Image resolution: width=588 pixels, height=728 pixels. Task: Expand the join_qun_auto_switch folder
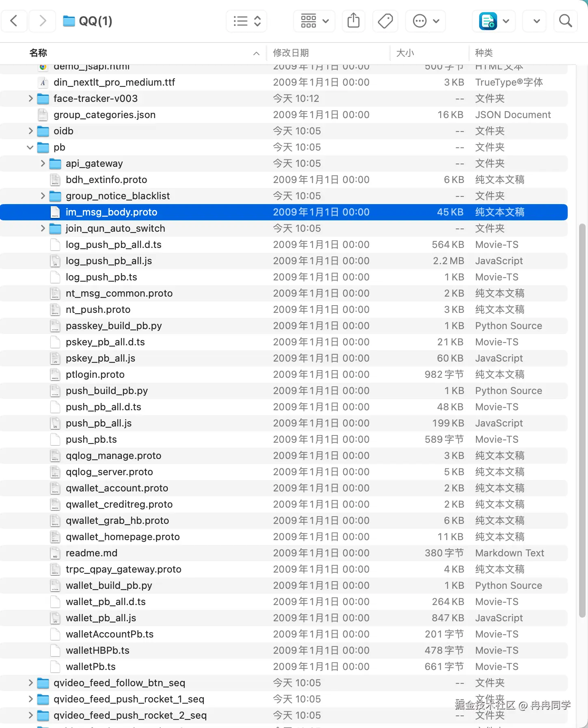click(x=43, y=228)
